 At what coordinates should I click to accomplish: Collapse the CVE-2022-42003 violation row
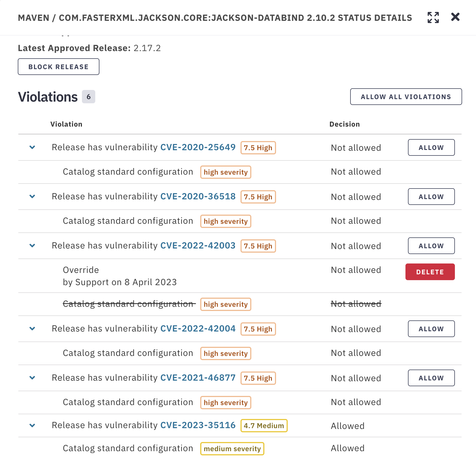pyautogui.click(x=32, y=246)
